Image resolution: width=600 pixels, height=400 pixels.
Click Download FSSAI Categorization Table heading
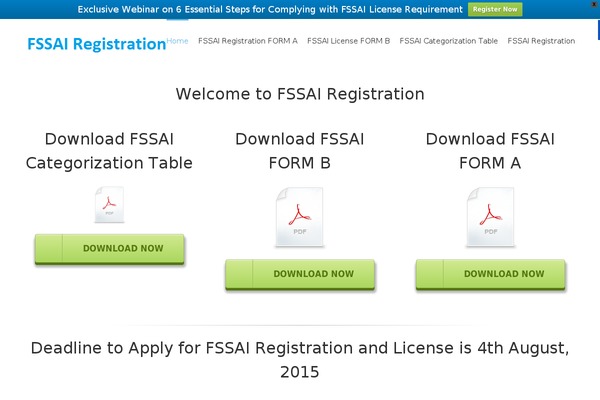pyautogui.click(x=109, y=151)
